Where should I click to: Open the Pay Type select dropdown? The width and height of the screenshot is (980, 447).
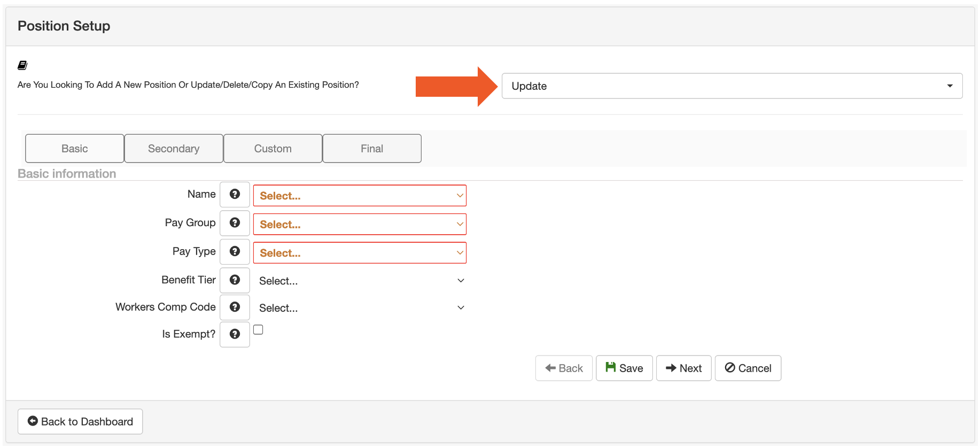click(360, 253)
